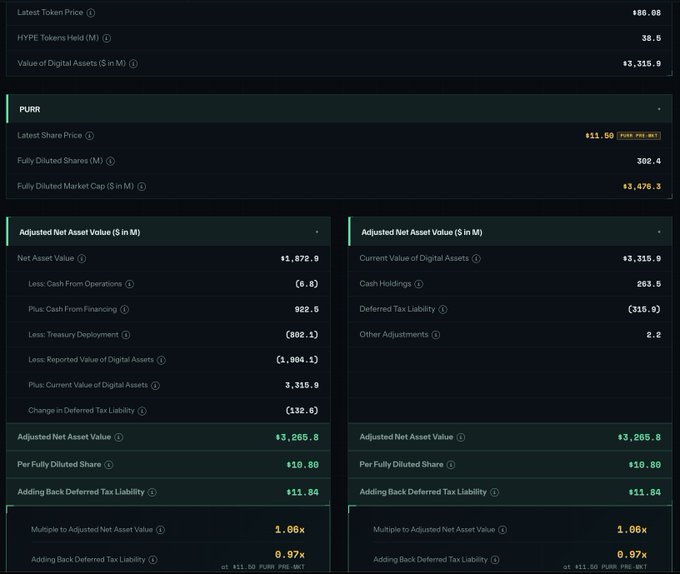Open info tooltip for HYPE Tokens Held (M)
This screenshot has width=680, height=574.
point(107,38)
